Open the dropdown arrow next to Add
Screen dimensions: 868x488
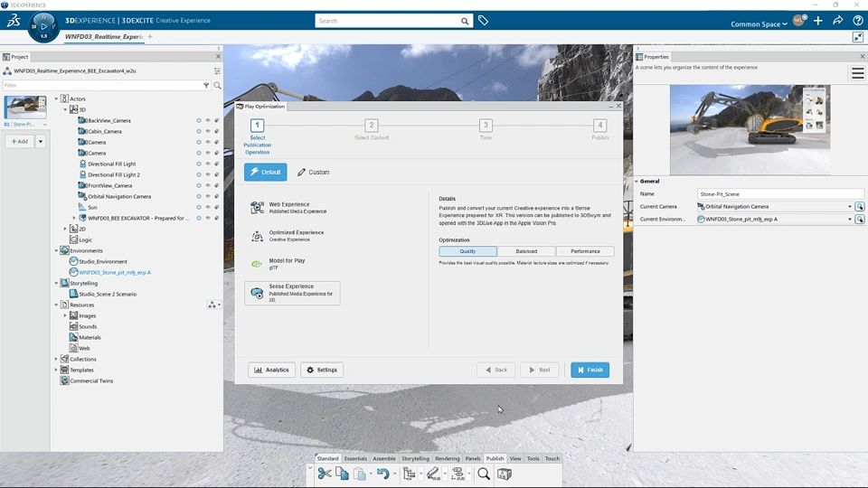click(41, 142)
